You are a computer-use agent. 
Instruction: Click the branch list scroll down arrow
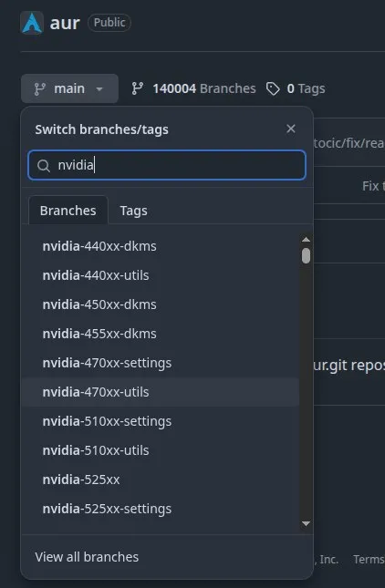(x=306, y=523)
